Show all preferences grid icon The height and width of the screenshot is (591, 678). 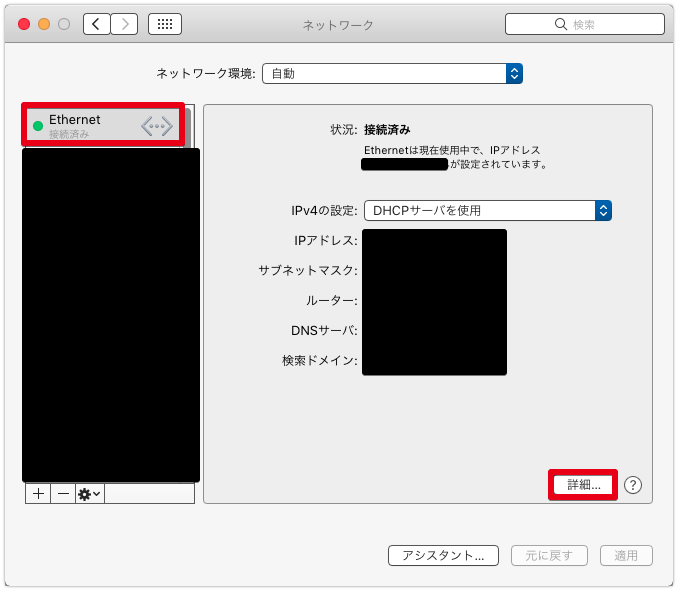click(x=165, y=24)
